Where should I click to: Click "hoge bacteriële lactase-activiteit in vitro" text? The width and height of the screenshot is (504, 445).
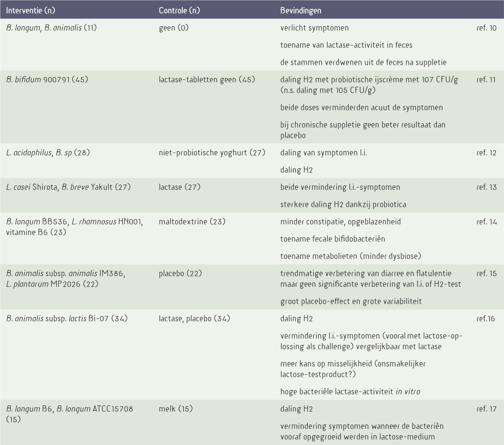pos(350,391)
